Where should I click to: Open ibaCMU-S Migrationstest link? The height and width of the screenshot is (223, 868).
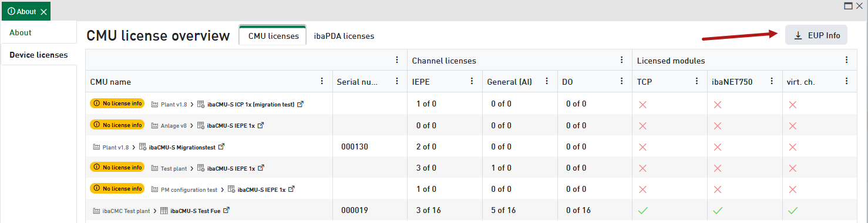(183, 147)
